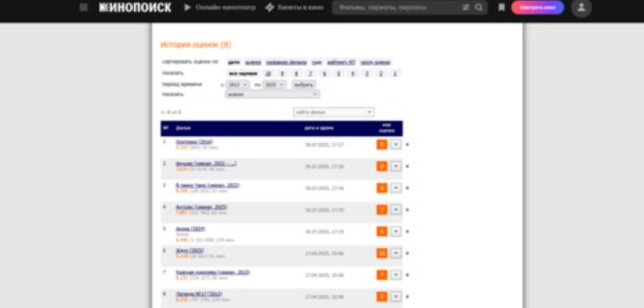Click the magnifier search icon
The width and height of the screenshot is (644, 308).
point(479,7)
